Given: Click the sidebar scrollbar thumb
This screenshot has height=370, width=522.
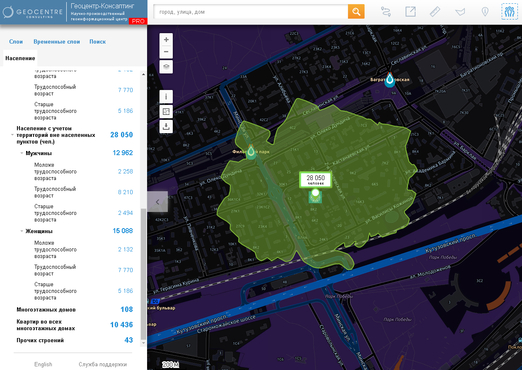Looking at the screenshot, I should 143,273.
